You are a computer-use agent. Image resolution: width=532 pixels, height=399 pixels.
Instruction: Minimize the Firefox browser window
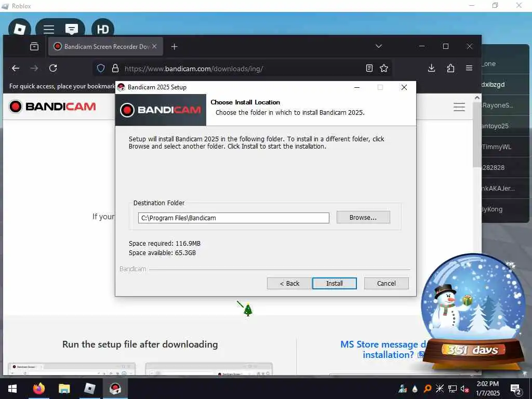tap(422, 46)
